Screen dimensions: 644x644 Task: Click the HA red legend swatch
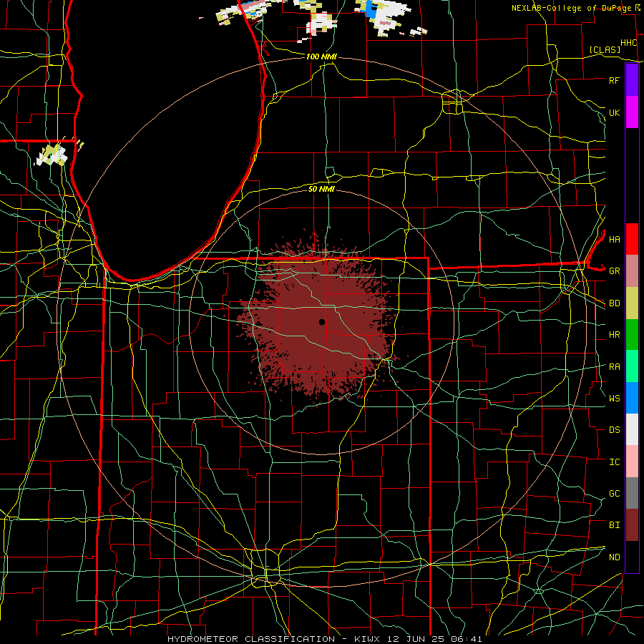632,239
